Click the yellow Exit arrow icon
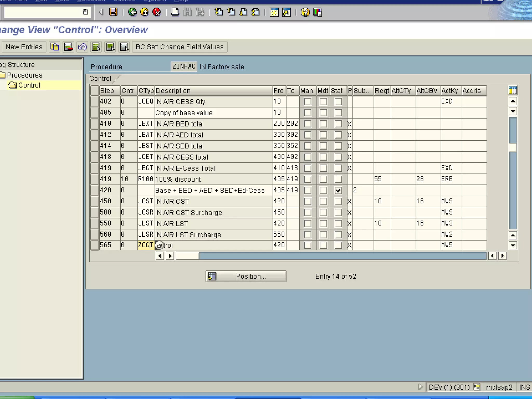 click(x=144, y=12)
